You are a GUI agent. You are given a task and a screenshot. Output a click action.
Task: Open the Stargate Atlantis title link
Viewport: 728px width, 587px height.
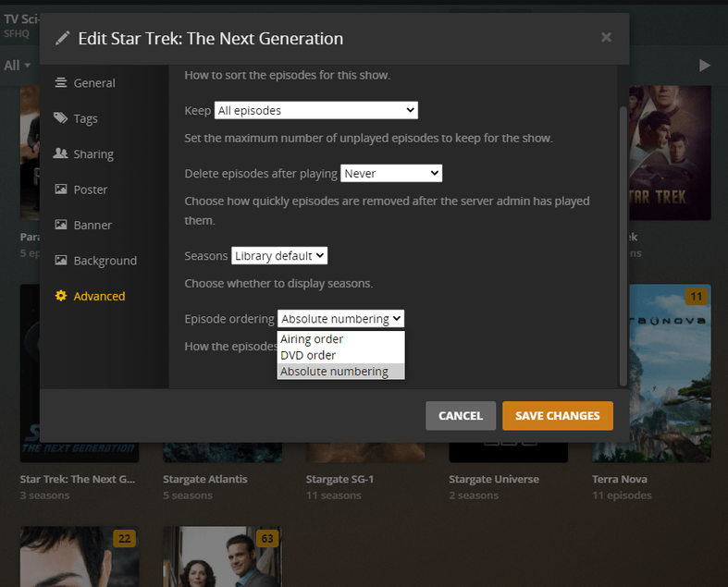[x=205, y=480]
